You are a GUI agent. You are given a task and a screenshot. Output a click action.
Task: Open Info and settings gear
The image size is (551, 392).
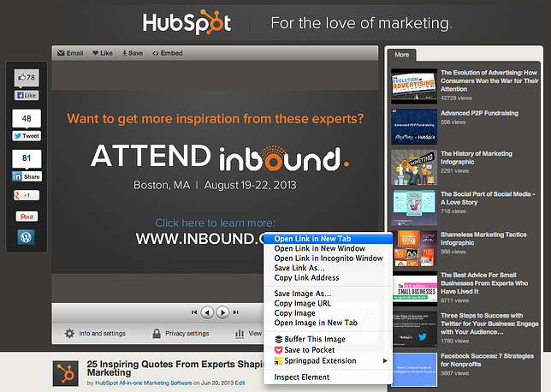pyautogui.click(x=95, y=334)
